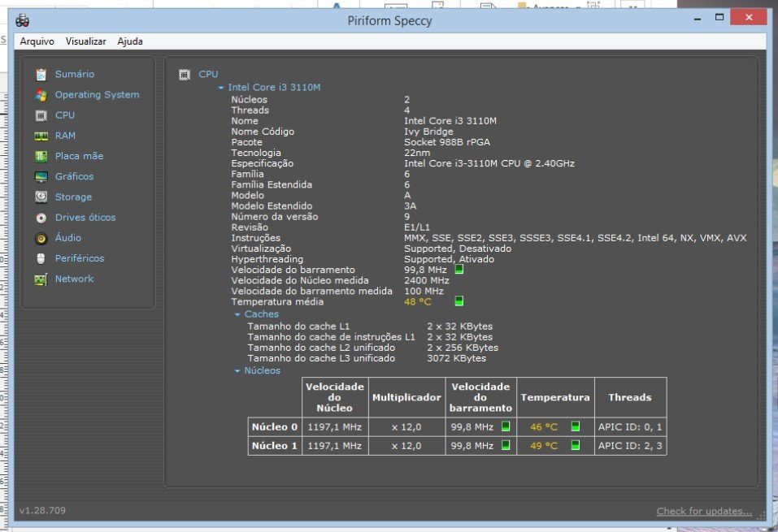This screenshot has height=532, width=778.
Task: Click the Núcleo 1 row header
Action: (275, 446)
